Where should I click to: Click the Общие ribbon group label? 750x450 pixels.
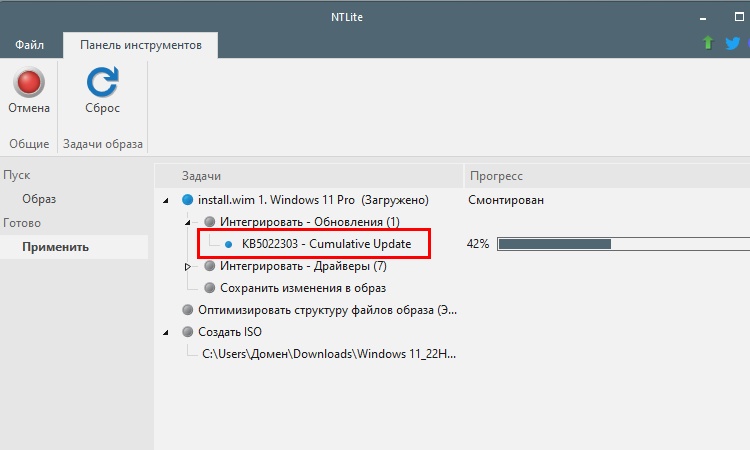coord(29,144)
